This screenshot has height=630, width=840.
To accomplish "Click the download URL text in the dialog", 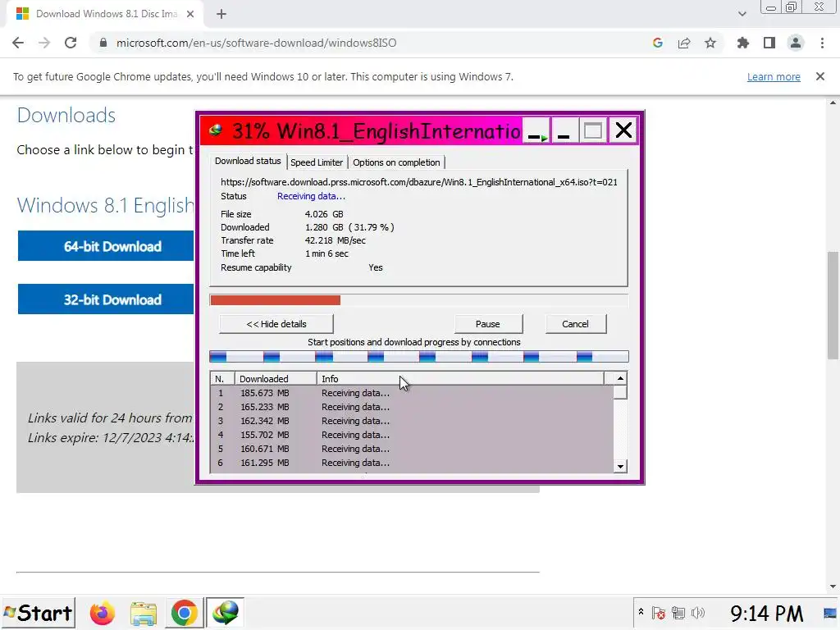I will [x=419, y=182].
